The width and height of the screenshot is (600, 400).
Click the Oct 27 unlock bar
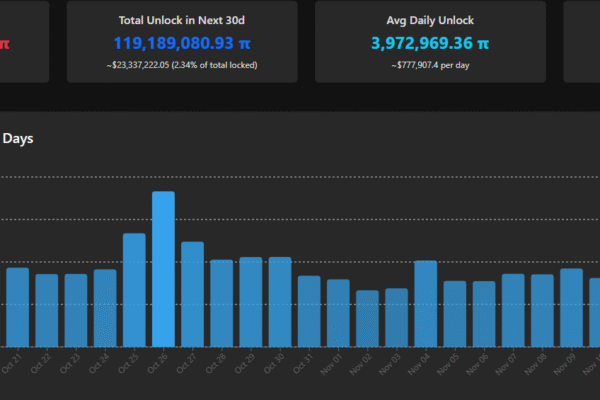(x=192, y=293)
